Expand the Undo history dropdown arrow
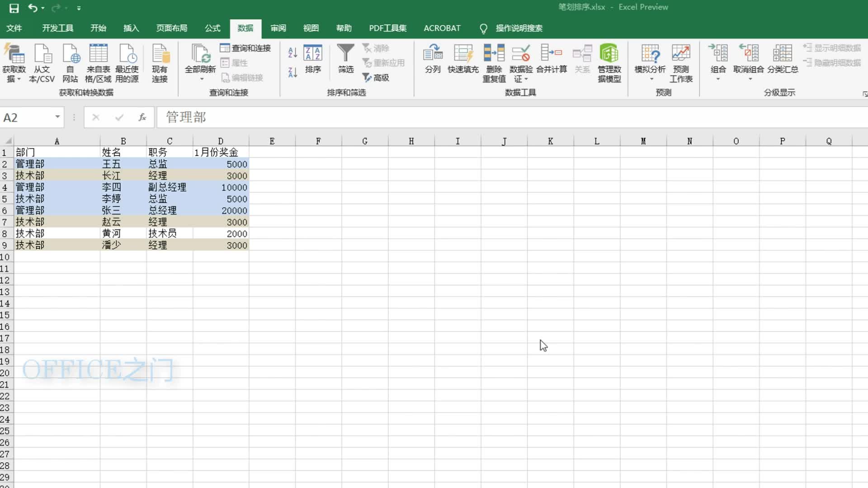Screen dimensions: 868x488 click(43, 8)
